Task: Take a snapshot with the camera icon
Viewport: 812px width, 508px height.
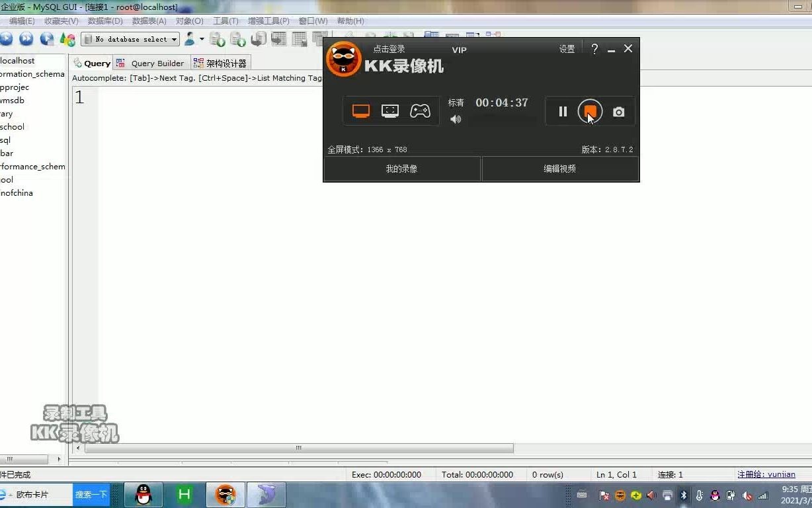Action: pyautogui.click(x=618, y=111)
